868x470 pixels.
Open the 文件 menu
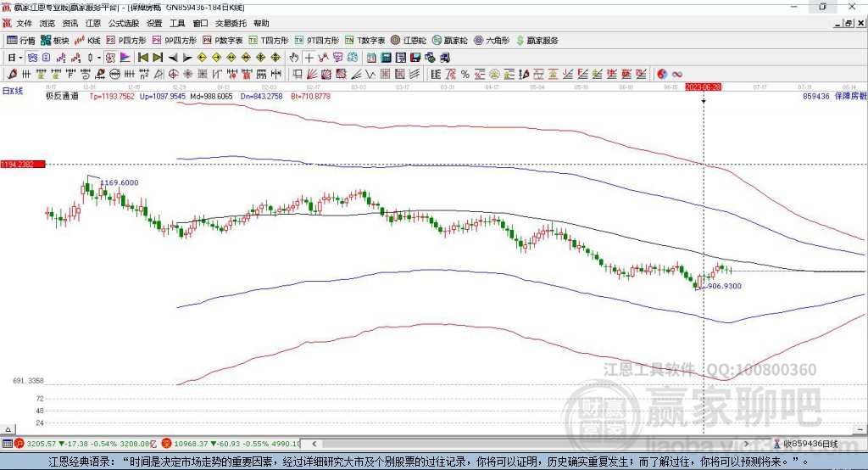point(25,23)
